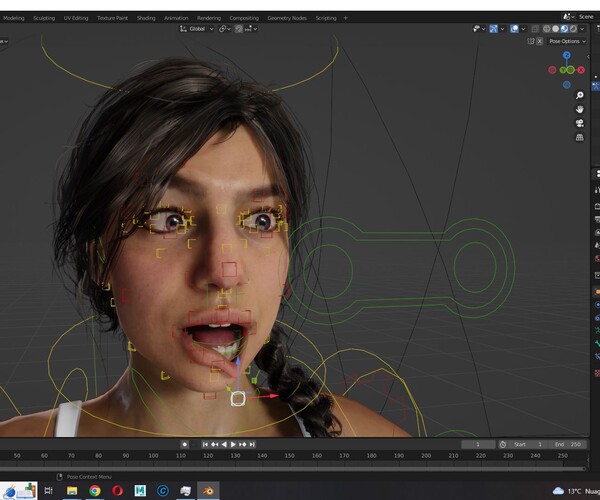Switch to the UV Editing workspace
Screen dimensions: 600x500
pyautogui.click(x=76, y=18)
